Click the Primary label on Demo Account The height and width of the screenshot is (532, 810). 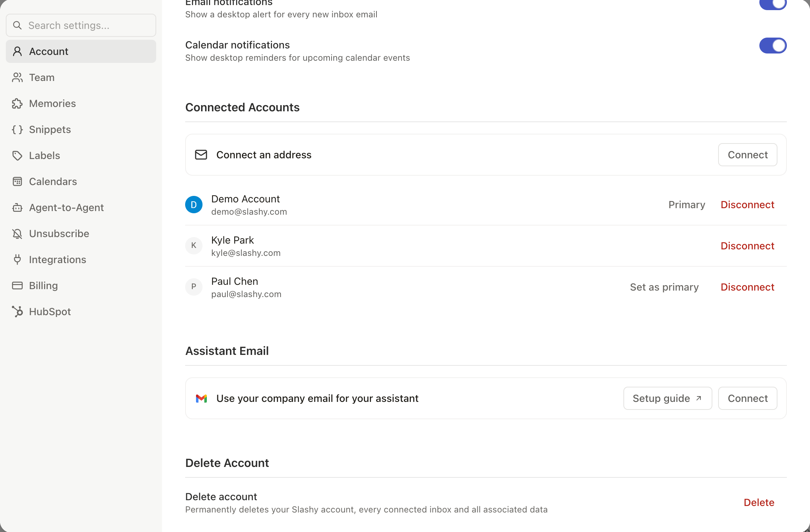click(x=687, y=205)
